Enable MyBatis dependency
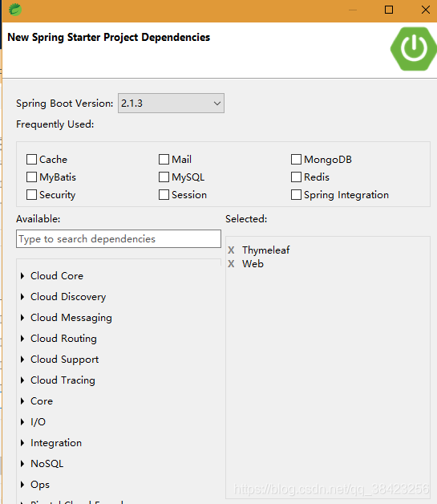 [x=31, y=177]
